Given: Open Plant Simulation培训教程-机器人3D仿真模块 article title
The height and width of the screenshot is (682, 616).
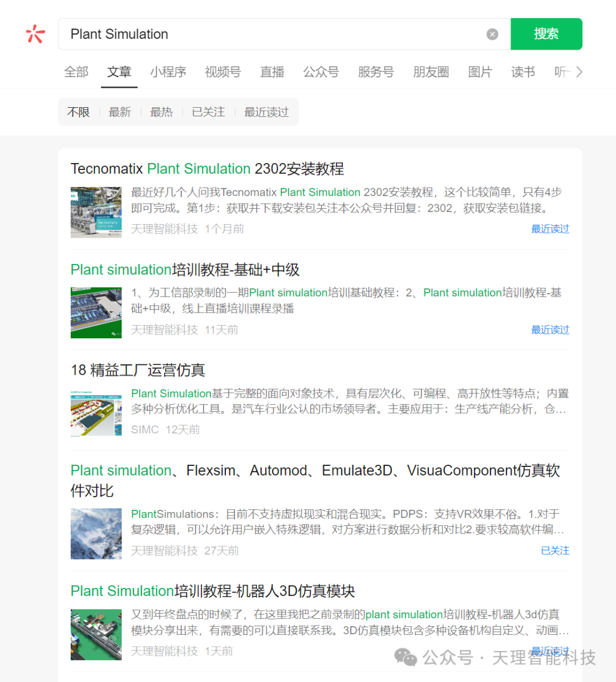Looking at the screenshot, I should pyautogui.click(x=213, y=591).
